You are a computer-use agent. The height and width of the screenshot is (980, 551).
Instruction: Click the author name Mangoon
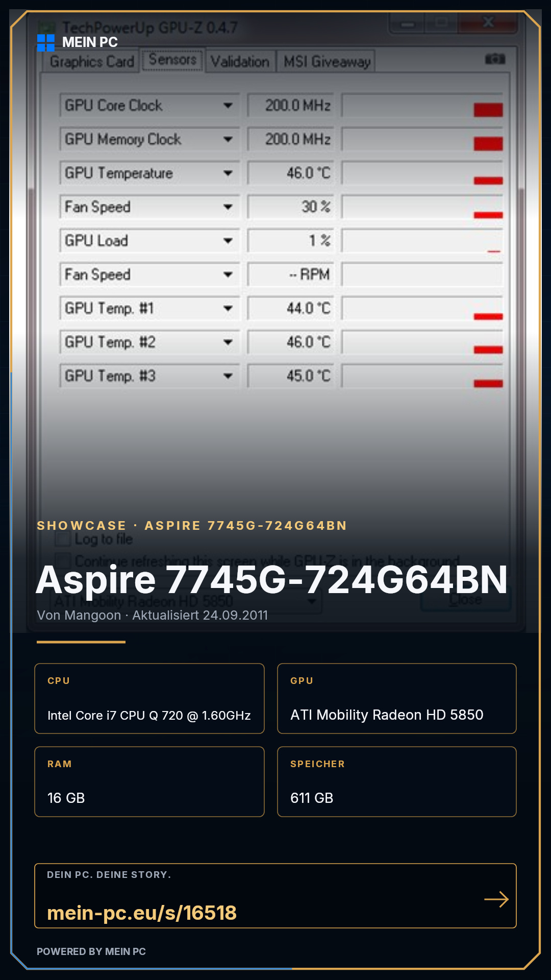coord(93,616)
